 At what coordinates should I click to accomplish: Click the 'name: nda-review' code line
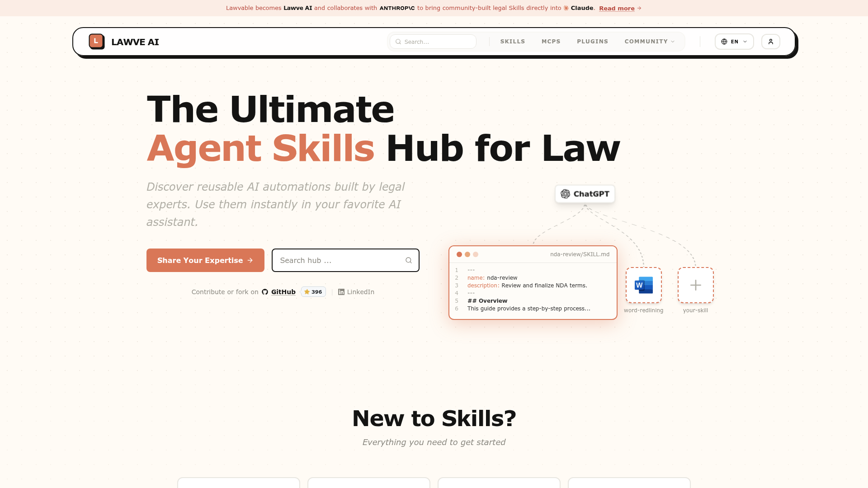[492, 278]
